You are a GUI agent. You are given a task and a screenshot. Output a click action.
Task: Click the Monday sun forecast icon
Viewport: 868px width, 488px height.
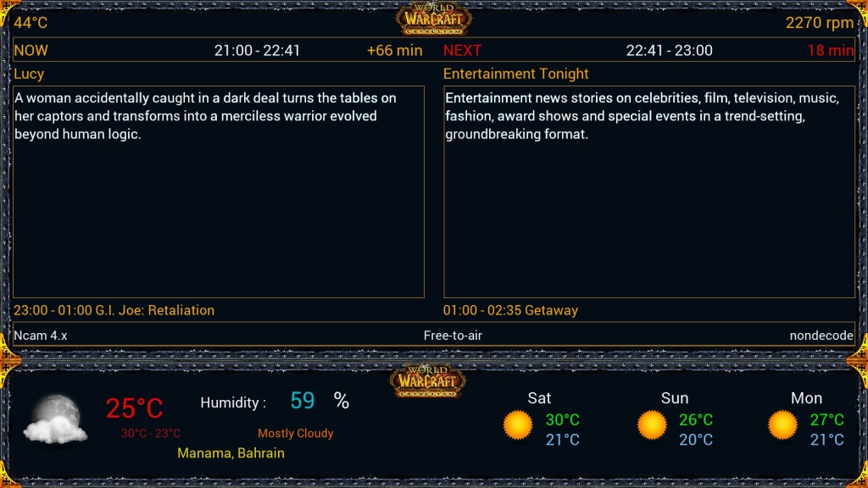[782, 424]
